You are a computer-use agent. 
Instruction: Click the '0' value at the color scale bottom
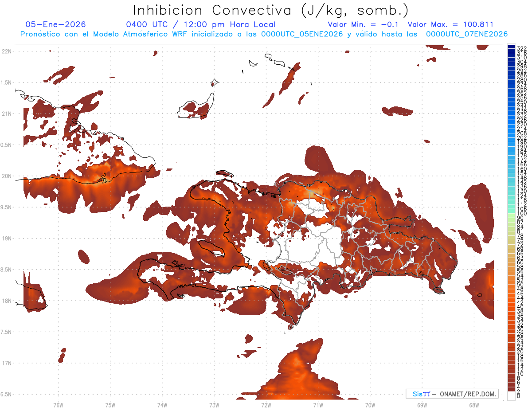click(519, 395)
